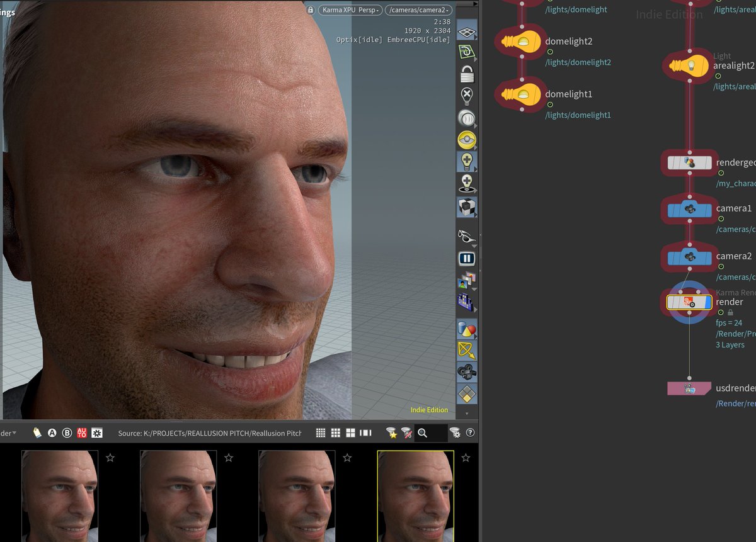This screenshot has height=542, width=756.
Task: Filter snapshots by starred favorites
Action: tap(391, 433)
